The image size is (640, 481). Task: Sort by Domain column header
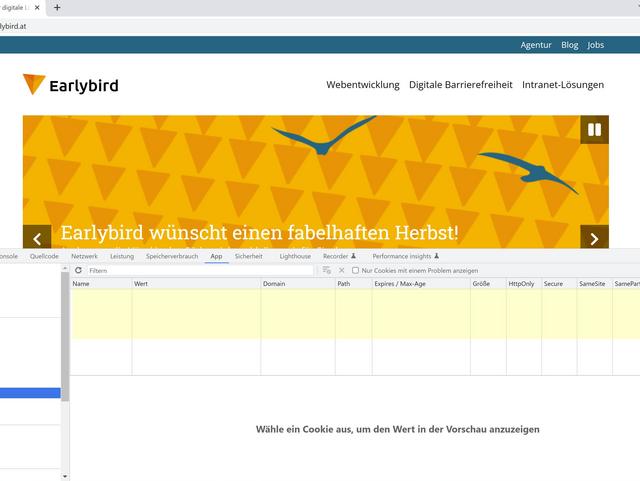(x=298, y=283)
